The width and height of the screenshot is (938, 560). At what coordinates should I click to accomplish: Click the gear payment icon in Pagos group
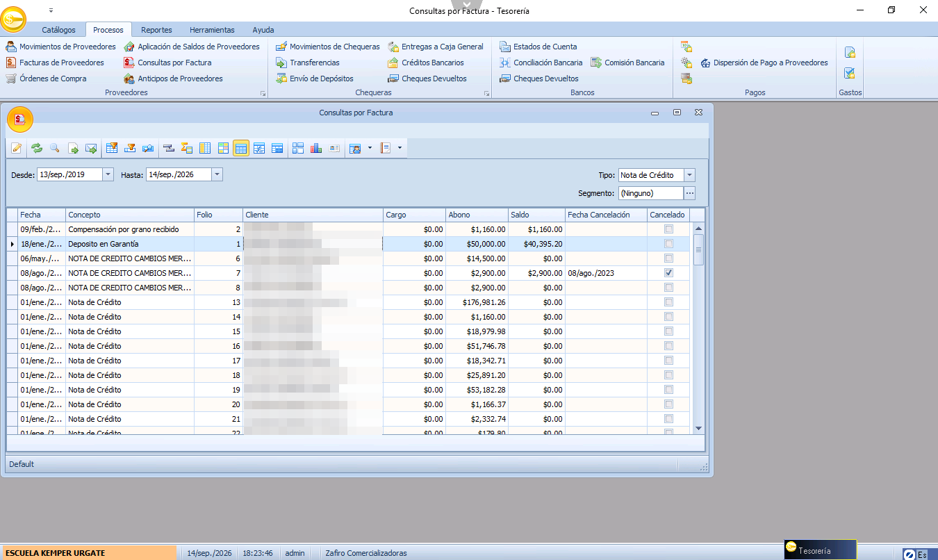(686, 63)
